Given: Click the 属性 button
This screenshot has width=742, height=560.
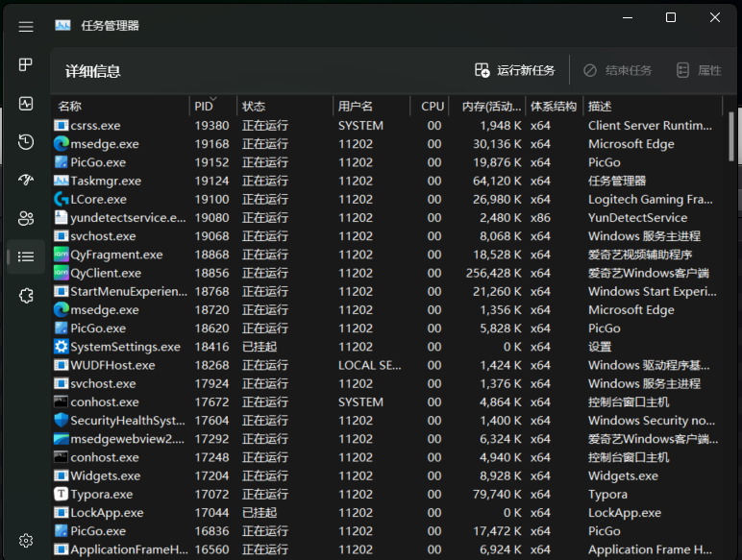Looking at the screenshot, I should pos(699,70).
